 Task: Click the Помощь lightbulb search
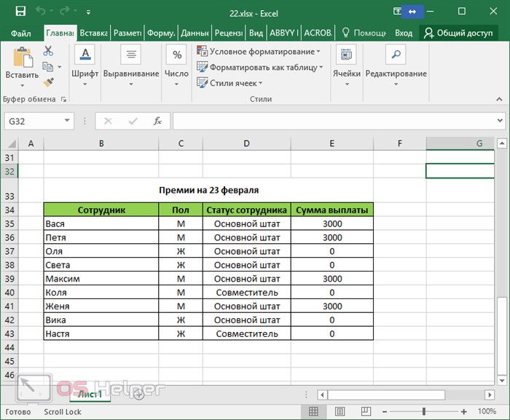tap(364, 33)
